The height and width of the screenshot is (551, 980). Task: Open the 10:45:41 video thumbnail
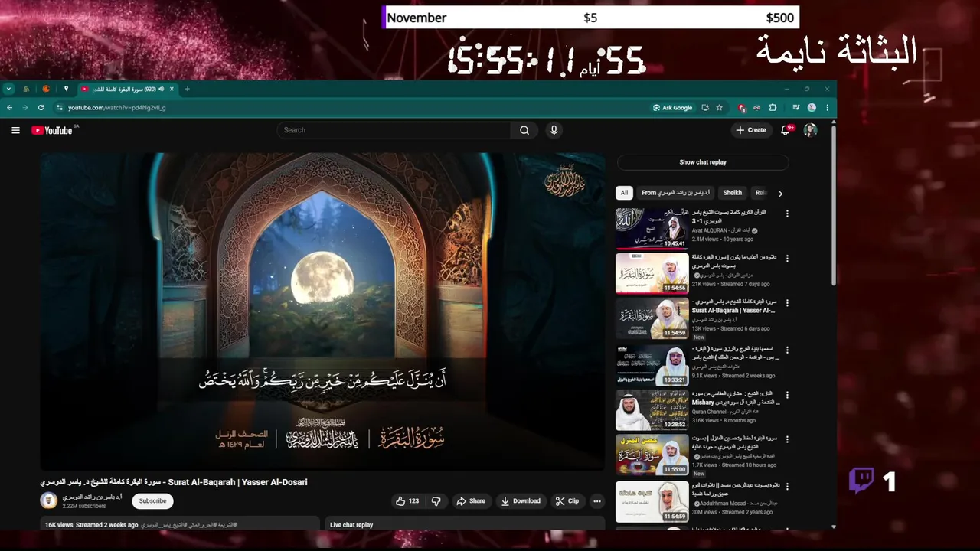[x=652, y=228]
